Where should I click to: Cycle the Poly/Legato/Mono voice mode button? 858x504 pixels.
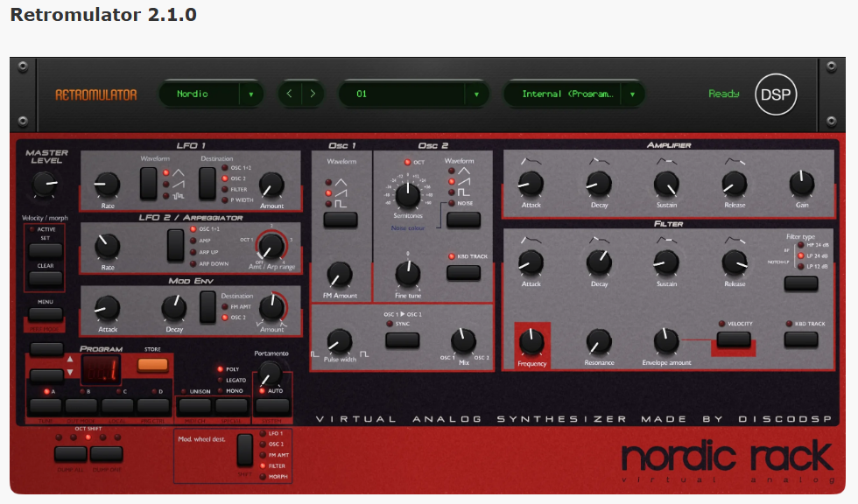(231, 406)
